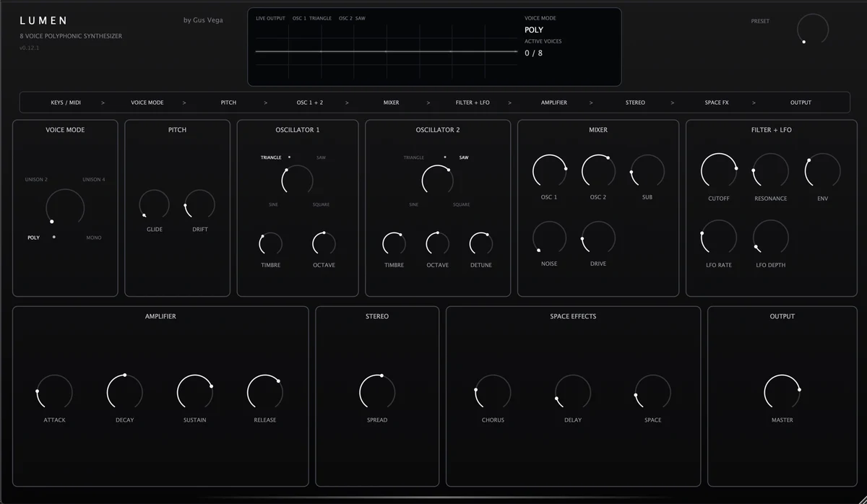Click the live output waveform display
Screen dimensions: 867x504
point(387,51)
